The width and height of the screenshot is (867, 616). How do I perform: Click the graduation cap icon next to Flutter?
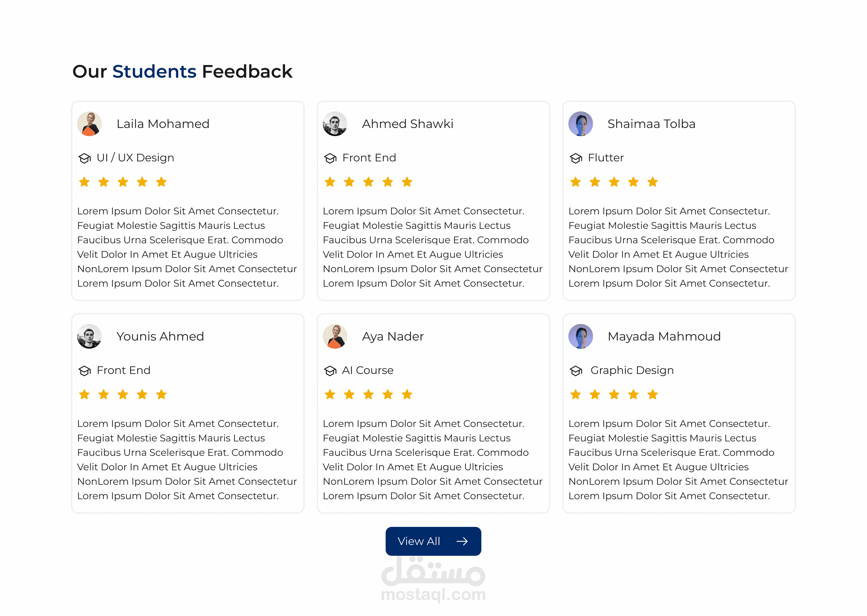point(576,158)
